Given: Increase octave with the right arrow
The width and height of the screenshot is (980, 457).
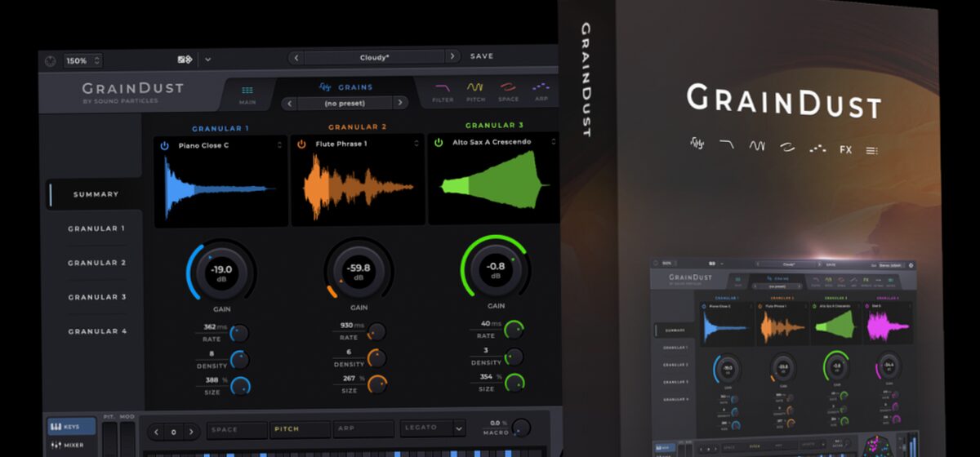Looking at the screenshot, I should [x=192, y=432].
